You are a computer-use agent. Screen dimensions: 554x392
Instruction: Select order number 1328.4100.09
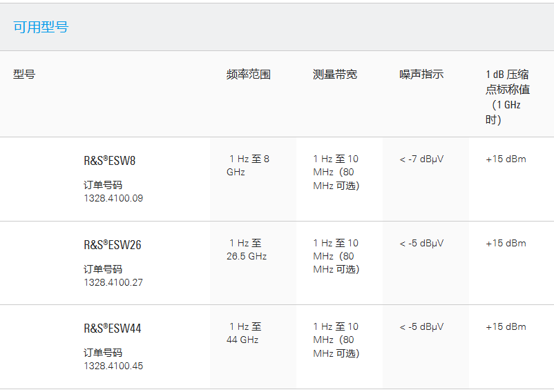click(113, 198)
